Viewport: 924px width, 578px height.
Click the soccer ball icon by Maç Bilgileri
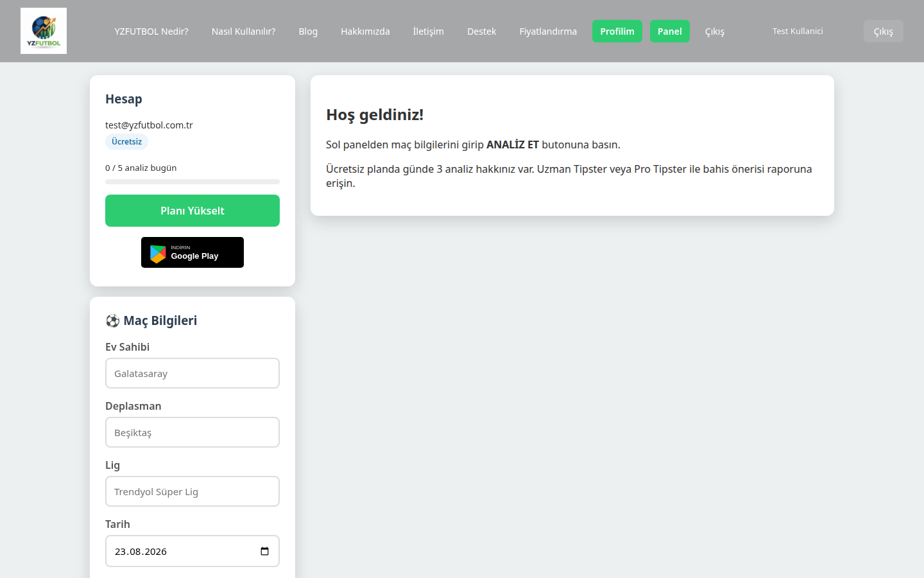tap(113, 320)
